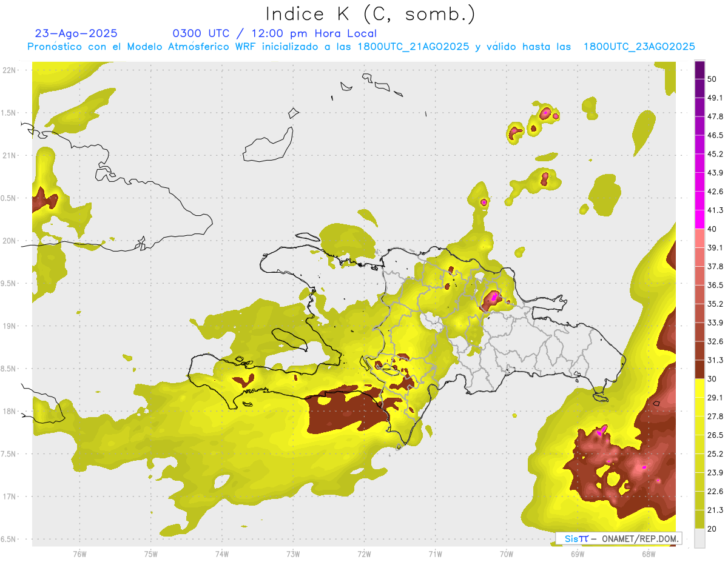Click the legend value "42.6"
The width and height of the screenshot is (728, 562).
click(x=715, y=192)
